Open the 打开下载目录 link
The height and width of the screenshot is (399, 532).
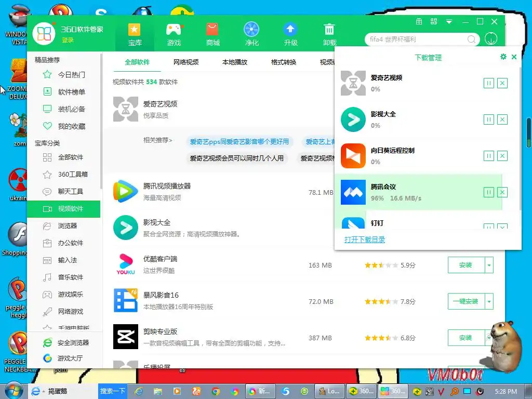365,240
